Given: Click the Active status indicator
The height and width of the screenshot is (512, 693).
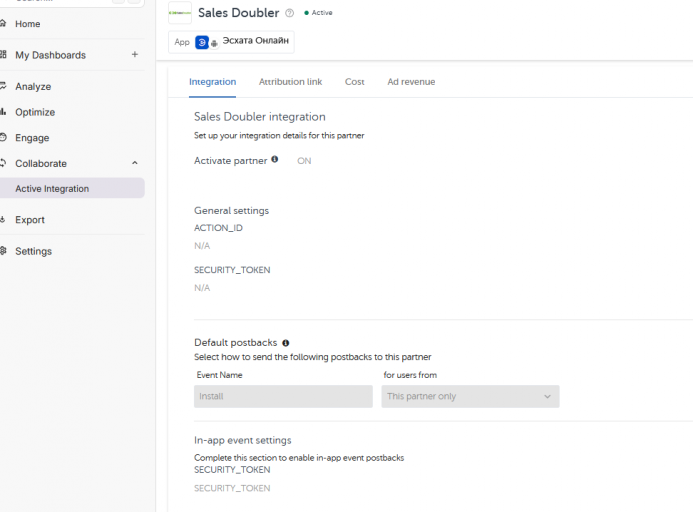Looking at the screenshot, I should click(x=318, y=13).
